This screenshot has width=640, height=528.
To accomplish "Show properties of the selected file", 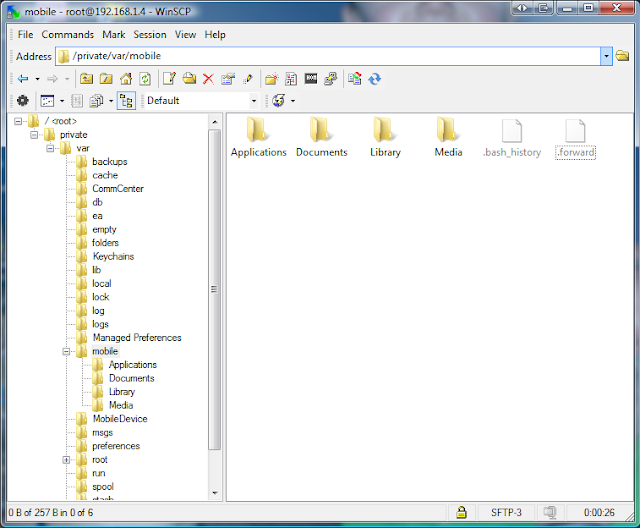I will [228, 79].
